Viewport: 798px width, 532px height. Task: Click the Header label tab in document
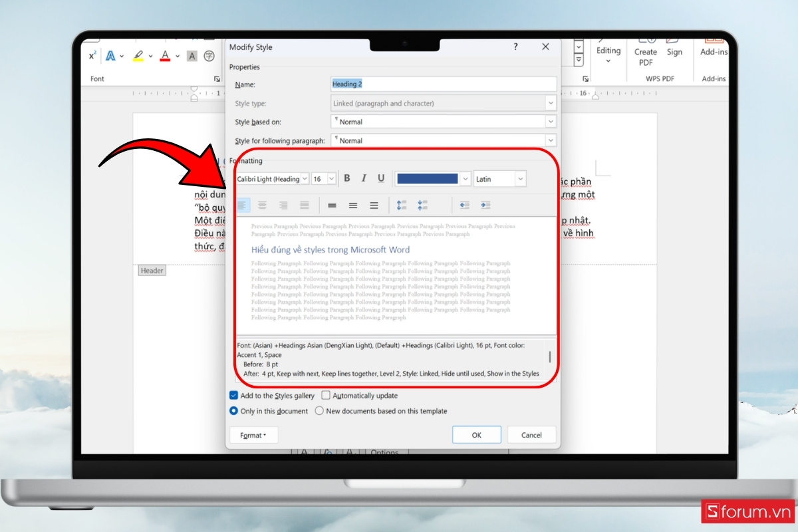(x=152, y=271)
